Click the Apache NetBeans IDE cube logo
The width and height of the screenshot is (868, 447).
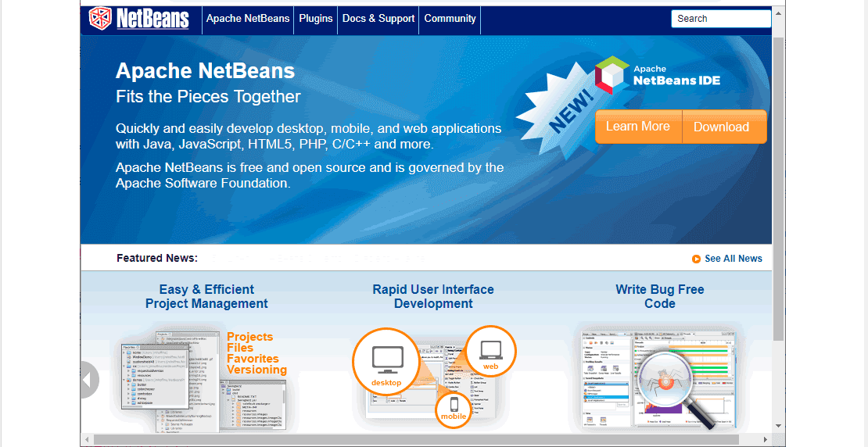612,75
